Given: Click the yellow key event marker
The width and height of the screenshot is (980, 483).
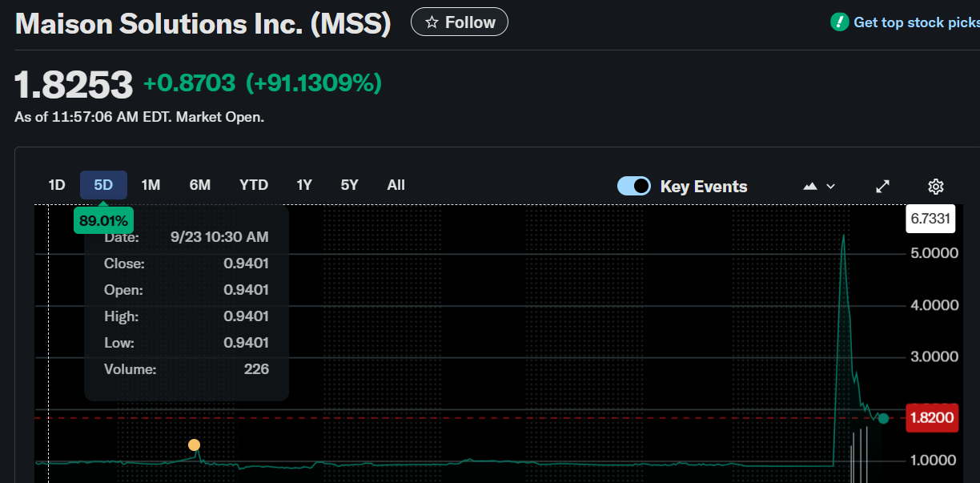Looking at the screenshot, I should [x=194, y=445].
